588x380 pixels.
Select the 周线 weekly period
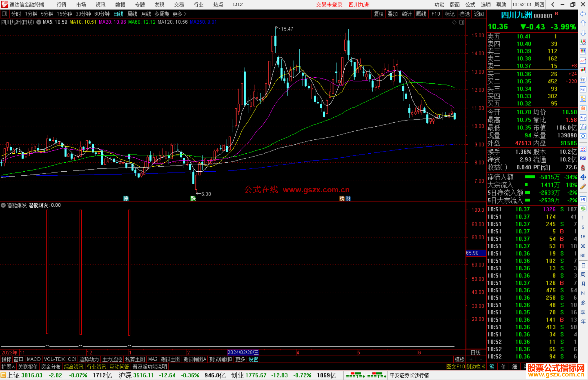132,14
